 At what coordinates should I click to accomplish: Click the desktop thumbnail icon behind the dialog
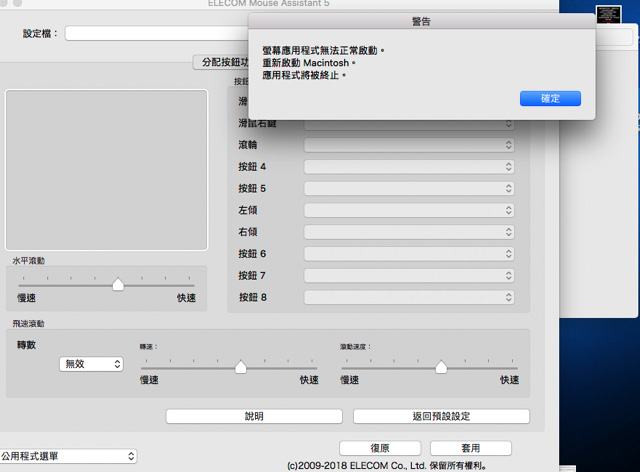[x=609, y=15]
